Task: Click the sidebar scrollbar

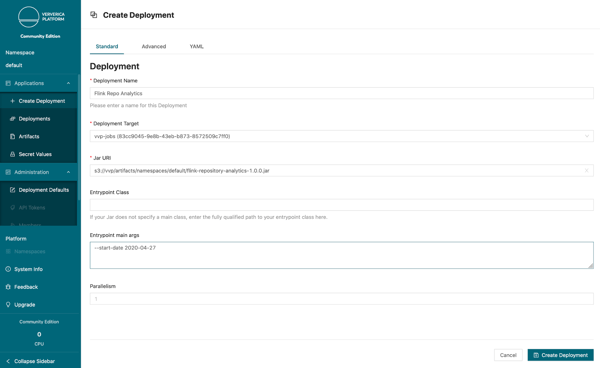Action: [x=79, y=137]
